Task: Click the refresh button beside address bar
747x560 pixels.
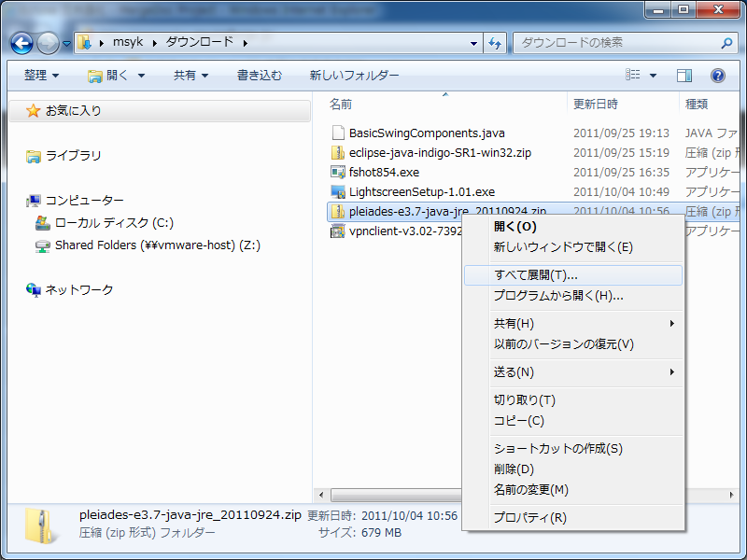Action: click(495, 43)
